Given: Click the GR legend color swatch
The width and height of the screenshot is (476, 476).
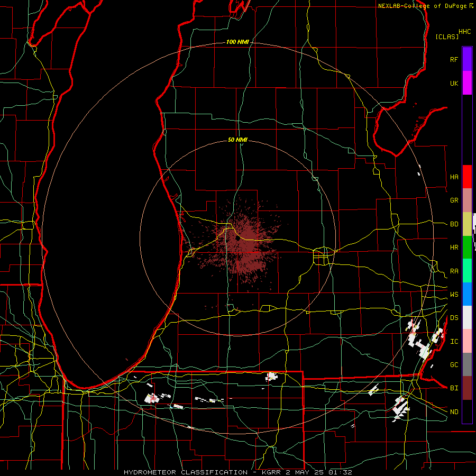Looking at the screenshot, I should click(x=467, y=200).
